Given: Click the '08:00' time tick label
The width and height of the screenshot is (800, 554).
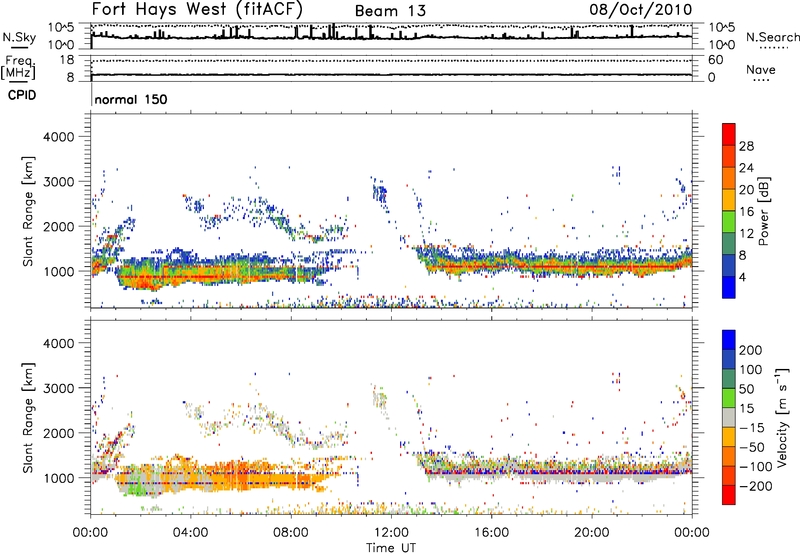Looking at the screenshot, I should point(291,533).
